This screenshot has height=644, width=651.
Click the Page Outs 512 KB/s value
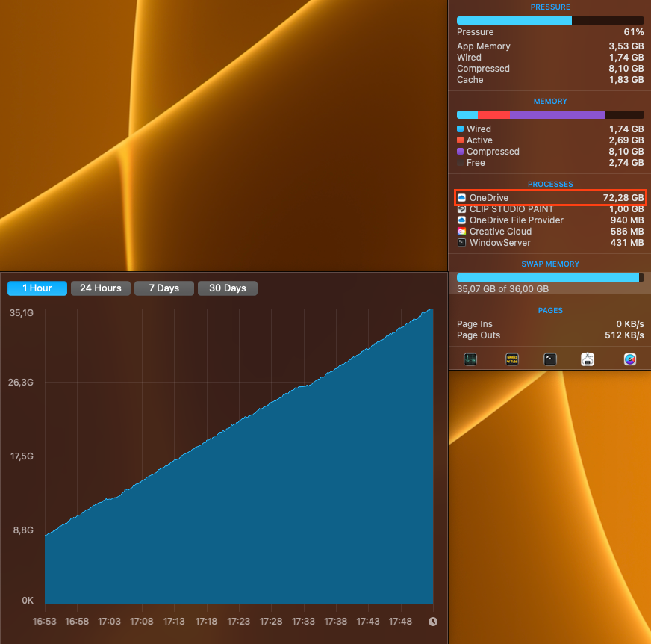624,335
